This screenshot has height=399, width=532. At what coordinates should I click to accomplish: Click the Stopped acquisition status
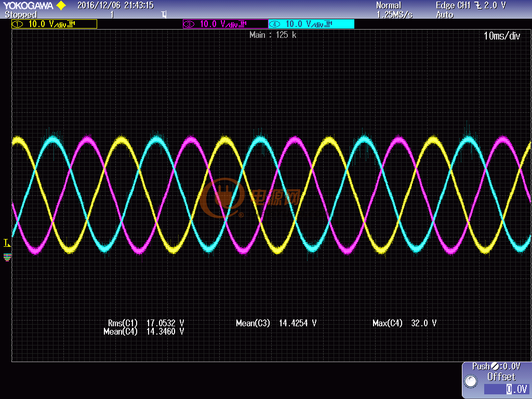click(21, 15)
